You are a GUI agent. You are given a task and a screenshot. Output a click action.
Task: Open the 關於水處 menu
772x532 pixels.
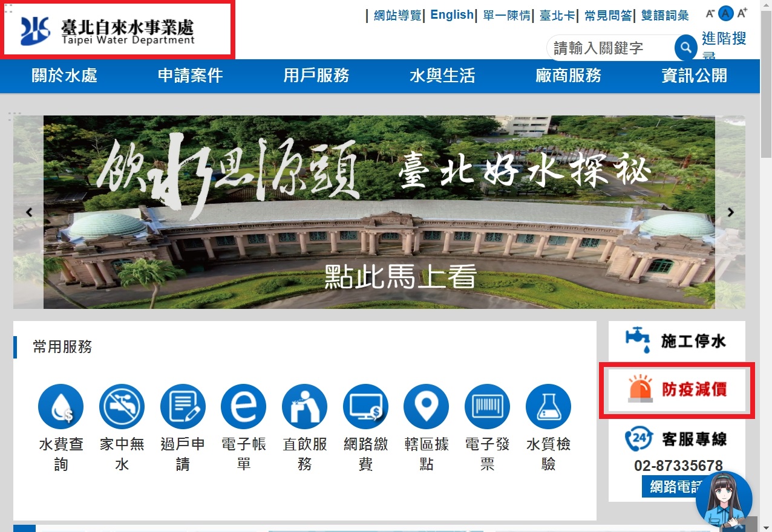[64, 76]
